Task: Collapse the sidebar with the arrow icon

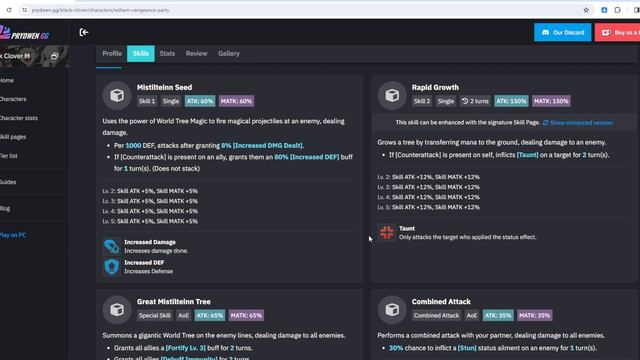Action: click(x=84, y=32)
